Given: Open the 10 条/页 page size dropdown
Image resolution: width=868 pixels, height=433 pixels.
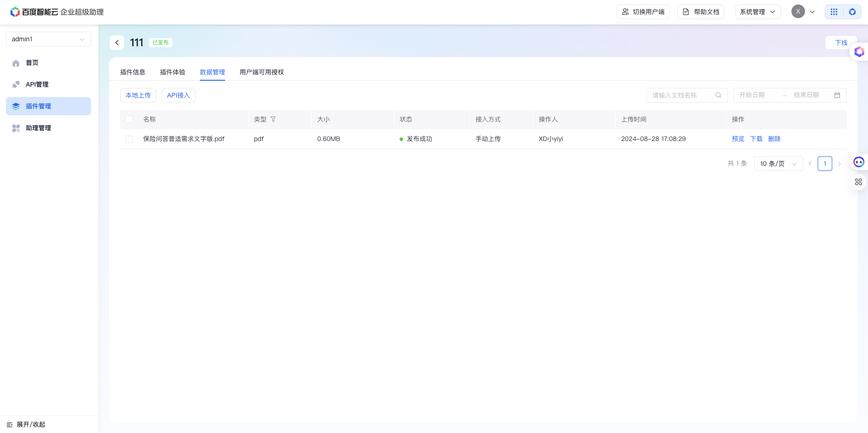Looking at the screenshot, I should tap(778, 164).
